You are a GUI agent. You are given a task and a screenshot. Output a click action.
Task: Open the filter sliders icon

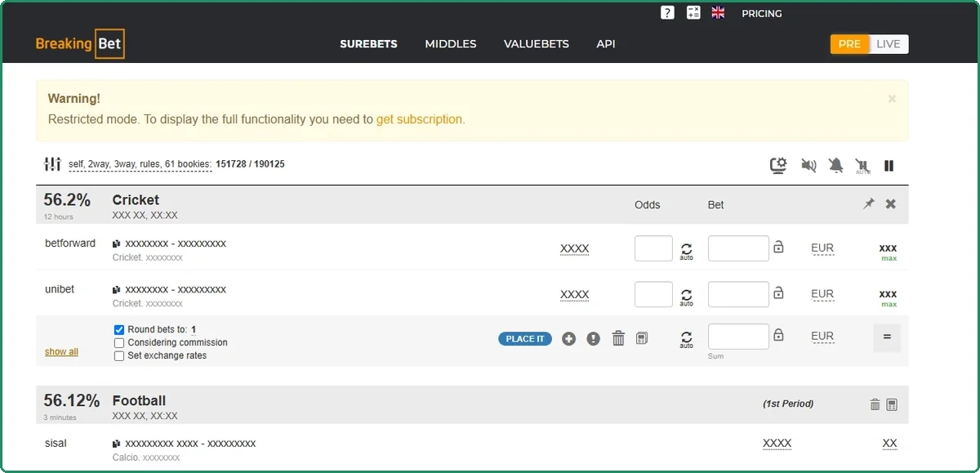tap(52, 164)
